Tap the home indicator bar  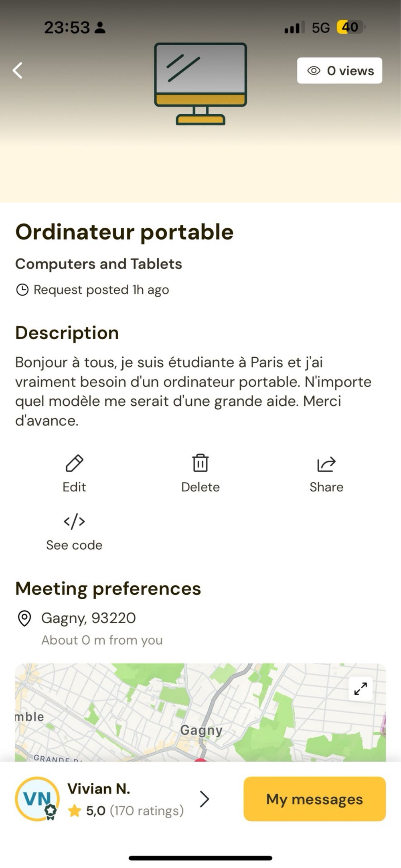(x=200, y=858)
